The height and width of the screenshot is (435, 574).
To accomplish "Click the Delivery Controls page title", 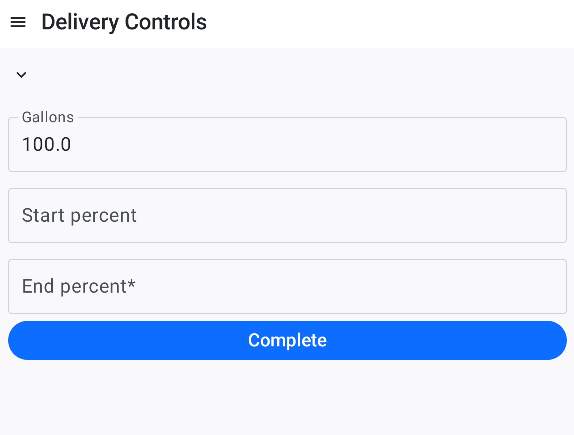I will tap(124, 22).
